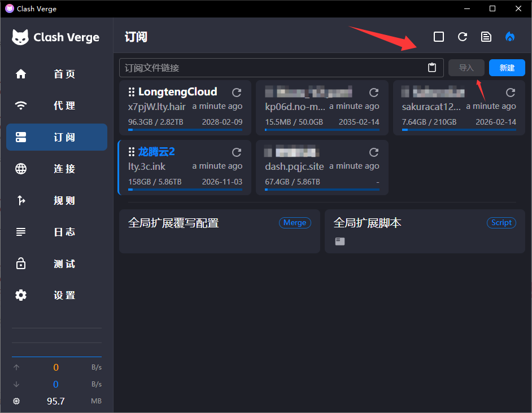The image size is (532, 413).
Task: Refresh the sakuracat subscription card
Action: (511, 93)
